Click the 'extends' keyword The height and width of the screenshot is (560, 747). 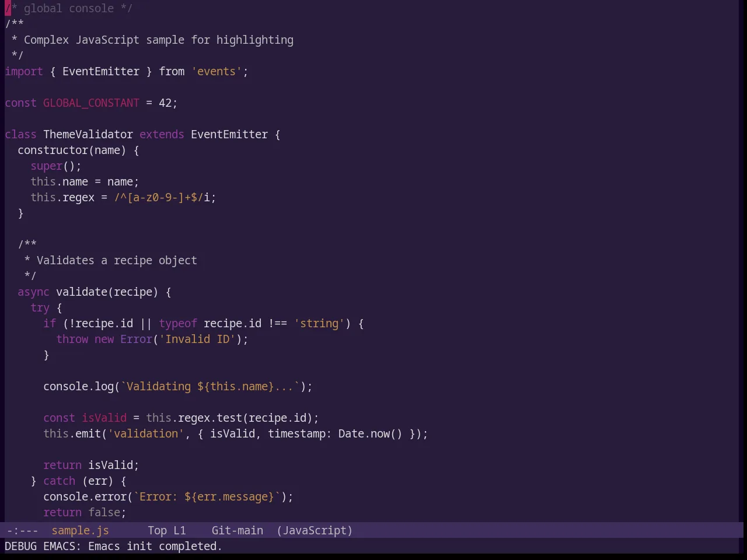point(162,135)
